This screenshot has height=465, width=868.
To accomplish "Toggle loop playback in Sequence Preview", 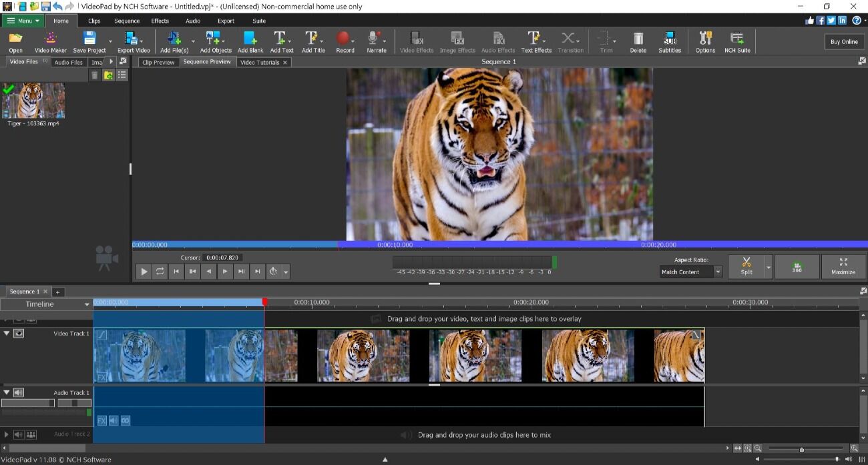I will pos(160,272).
